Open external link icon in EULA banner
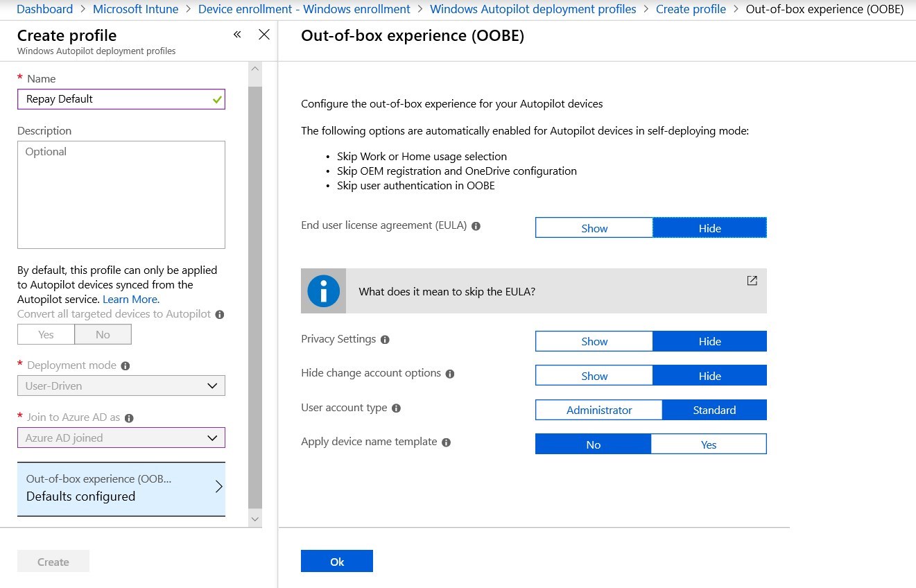 point(752,281)
